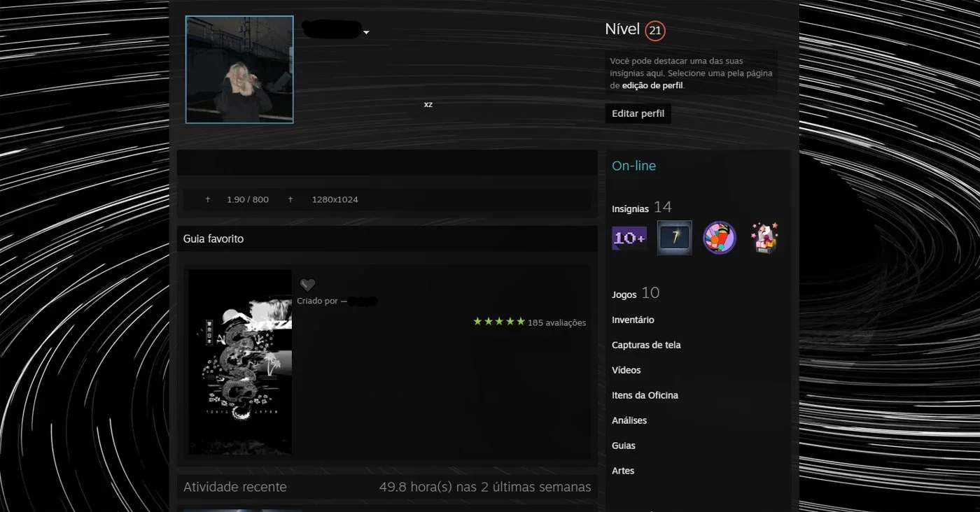Click the gray heart icon in favorite guide
This screenshot has height=512, width=980.
(x=307, y=285)
